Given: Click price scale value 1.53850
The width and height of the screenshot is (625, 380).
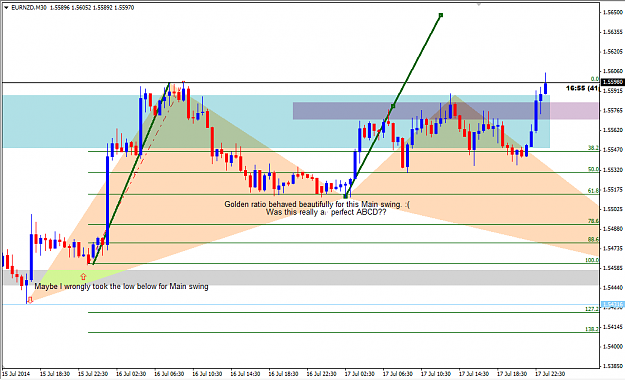Looking at the screenshot, I should (x=613, y=366).
